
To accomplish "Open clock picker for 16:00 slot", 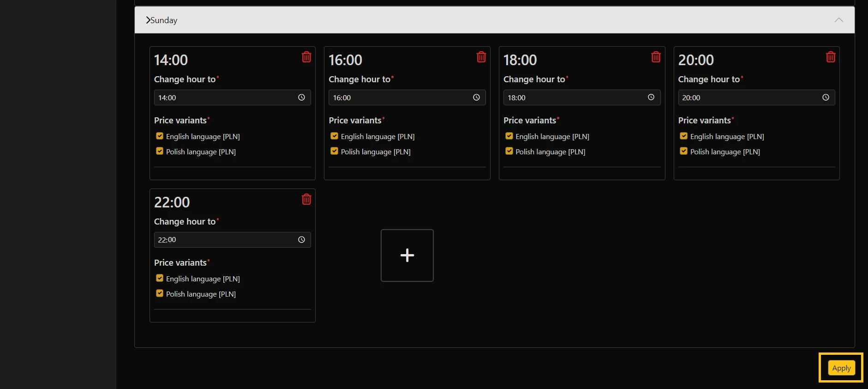I will pyautogui.click(x=476, y=97).
